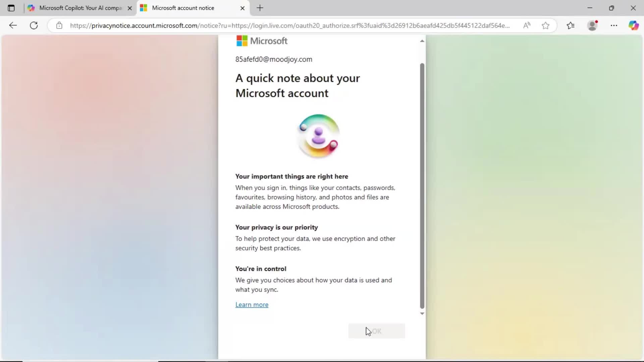Click 'Your important things are right here' heading

pos(292,176)
